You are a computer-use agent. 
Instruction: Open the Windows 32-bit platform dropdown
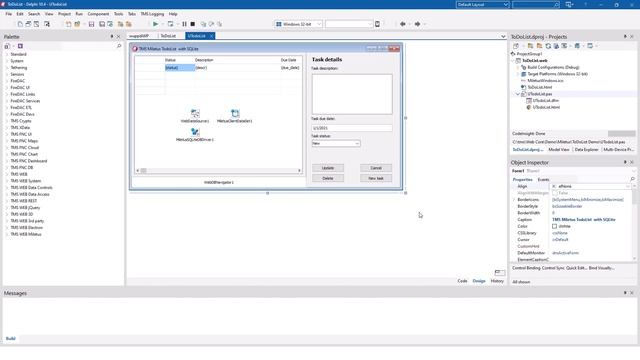pos(319,24)
